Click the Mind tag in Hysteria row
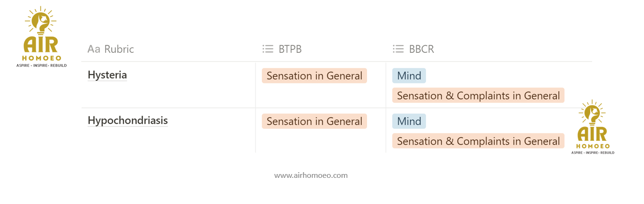Screen dimensions: 644x204 [x=409, y=76]
